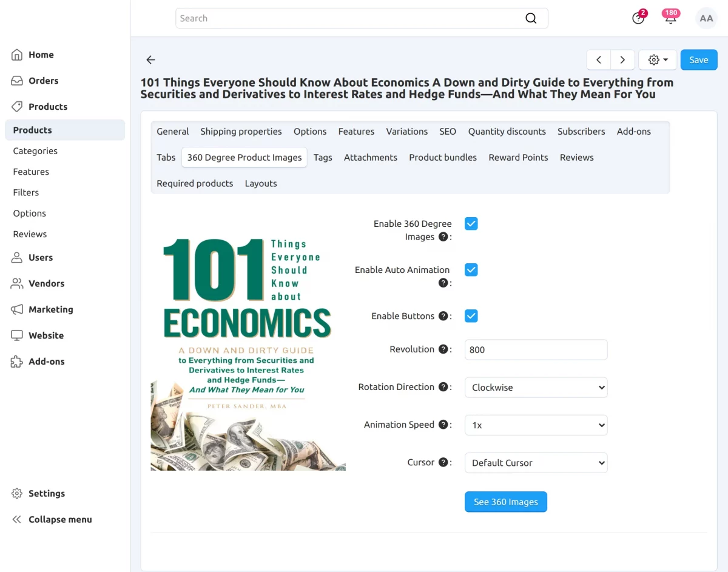The width and height of the screenshot is (728, 572).
Task: Open the Variations tab
Action: point(407,132)
